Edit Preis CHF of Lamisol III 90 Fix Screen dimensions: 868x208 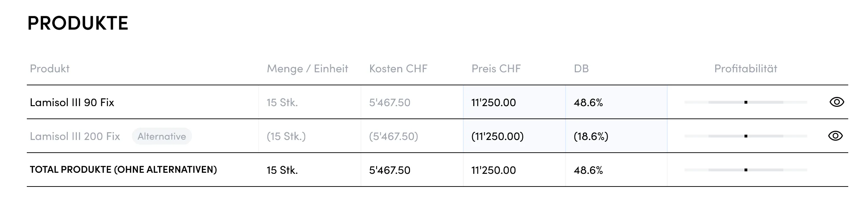514,102
